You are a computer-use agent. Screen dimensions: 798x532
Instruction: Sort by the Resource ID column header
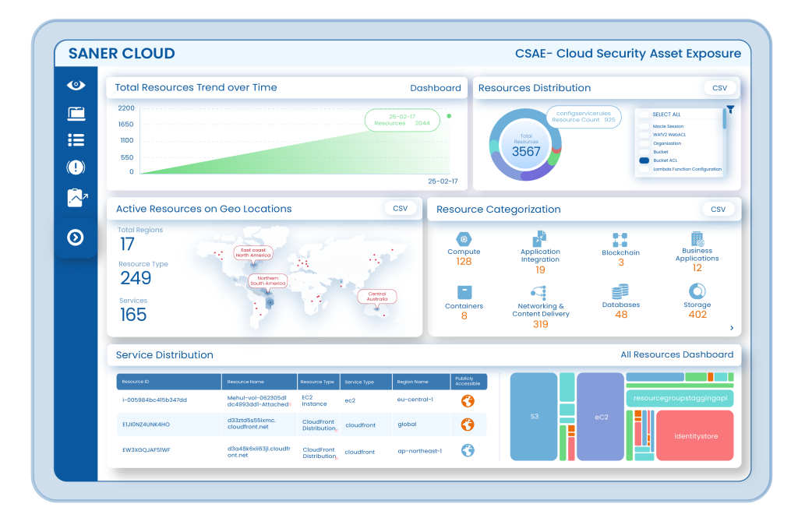(x=169, y=382)
